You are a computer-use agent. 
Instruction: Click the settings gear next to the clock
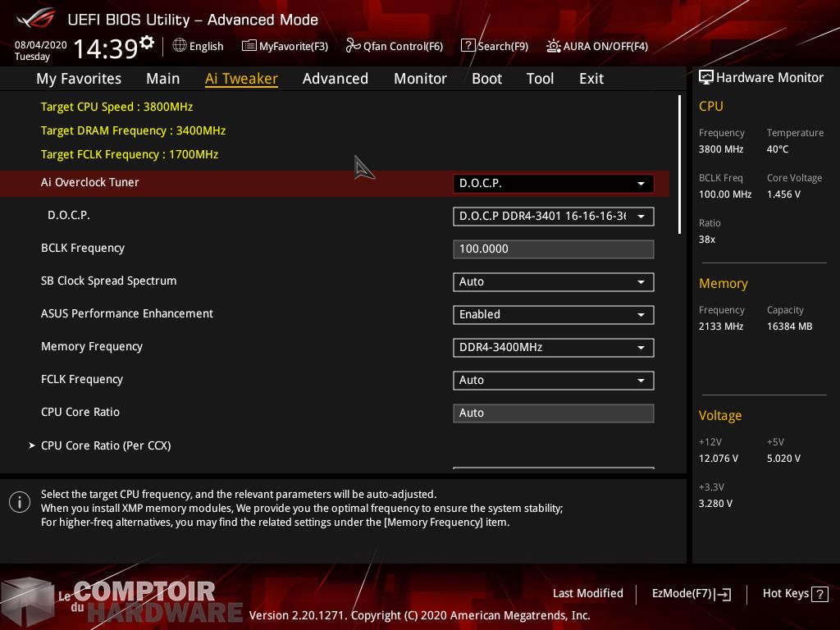pyautogui.click(x=147, y=42)
